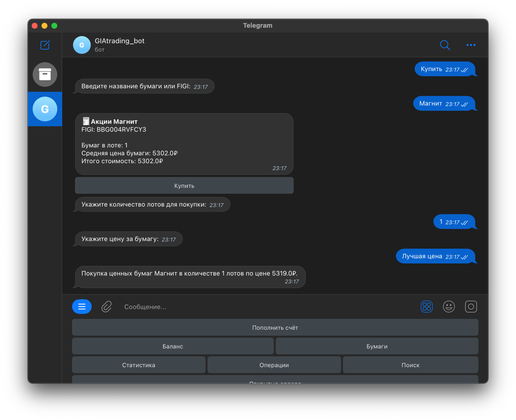Click the Операции keyboard button
Screen dimensions: 516x420
pos(274,365)
